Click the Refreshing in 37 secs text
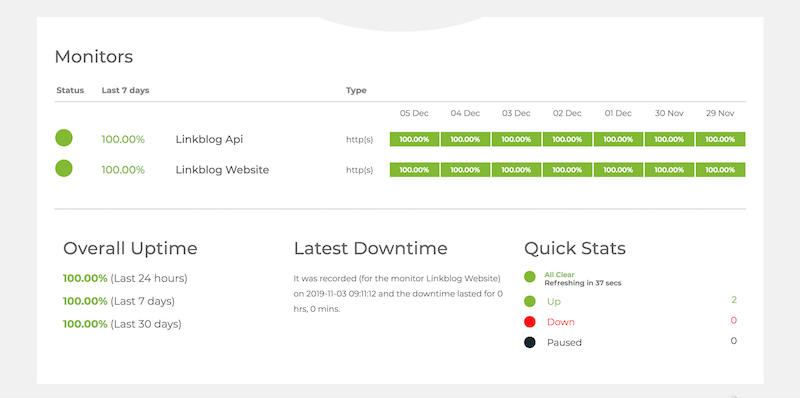This screenshot has height=398, width=800. 583,283
